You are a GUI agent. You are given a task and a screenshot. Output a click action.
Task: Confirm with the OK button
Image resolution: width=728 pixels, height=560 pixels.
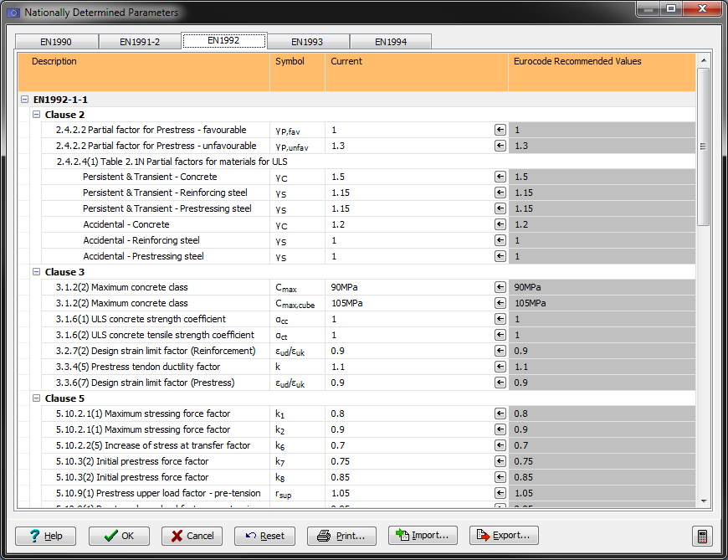tap(119, 536)
